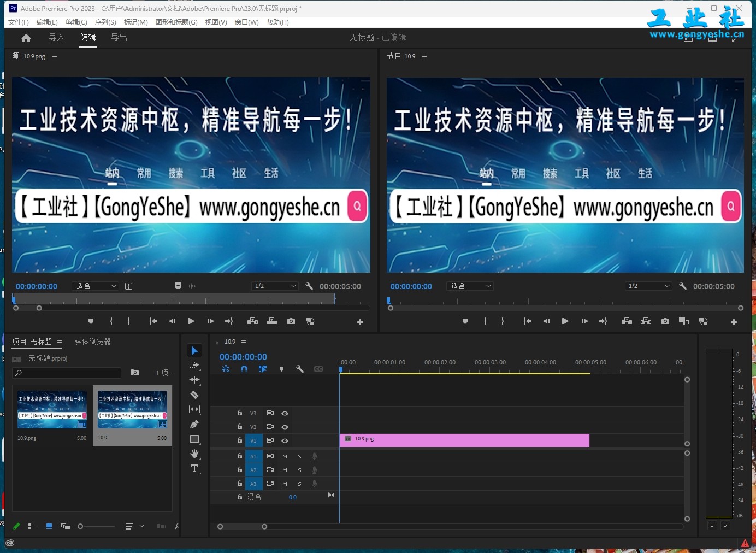The width and height of the screenshot is (756, 553).
Task: Open sort icons dropdown in project panel
Action: click(134, 526)
